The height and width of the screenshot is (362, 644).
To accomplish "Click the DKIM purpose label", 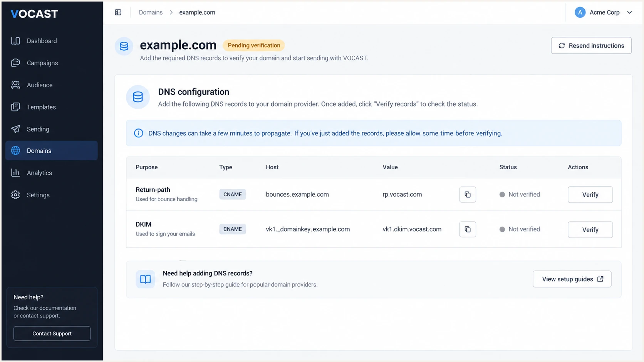I will [x=143, y=224].
